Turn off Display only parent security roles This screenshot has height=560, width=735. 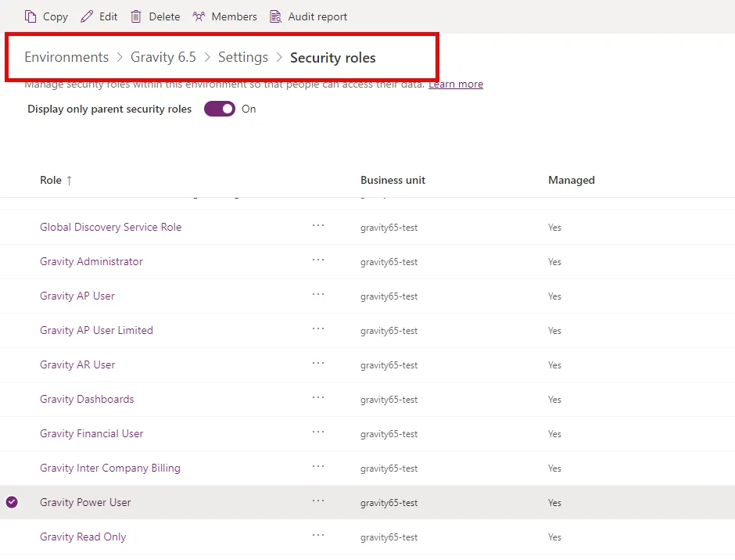(x=220, y=109)
